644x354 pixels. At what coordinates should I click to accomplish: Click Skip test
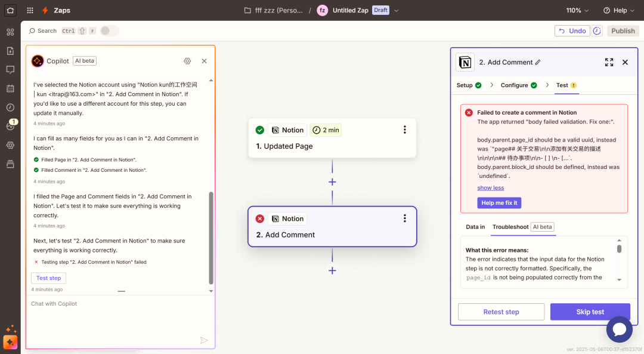(x=590, y=312)
